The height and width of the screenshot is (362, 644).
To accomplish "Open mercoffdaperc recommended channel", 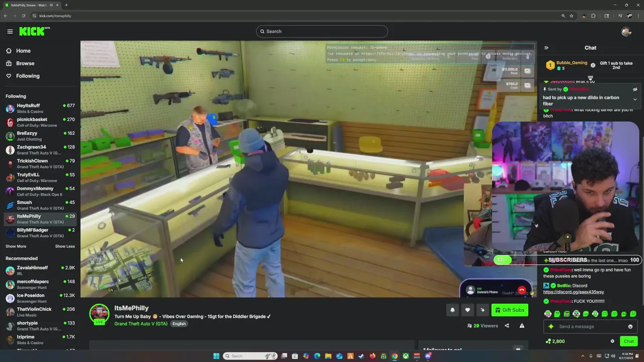I will coord(40,284).
